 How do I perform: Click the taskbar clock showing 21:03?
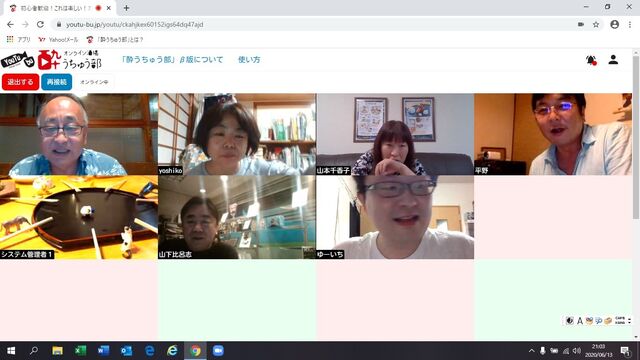pos(598,351)
